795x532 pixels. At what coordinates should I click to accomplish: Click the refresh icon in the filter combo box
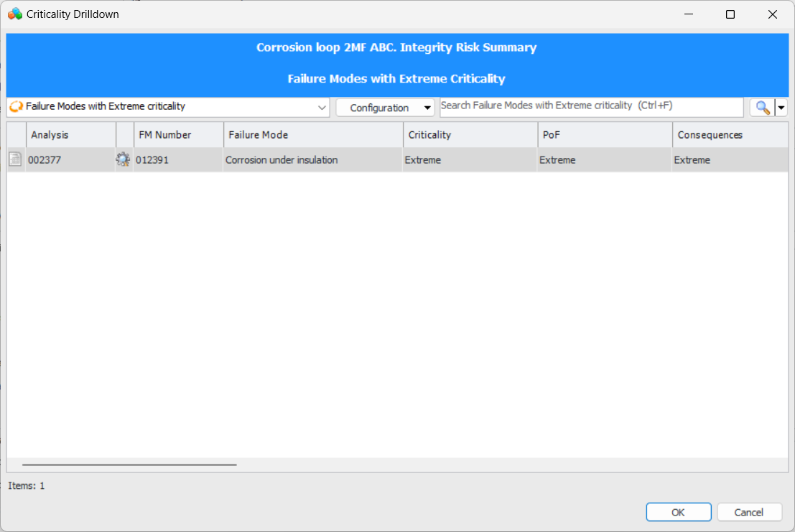[17, 106]
